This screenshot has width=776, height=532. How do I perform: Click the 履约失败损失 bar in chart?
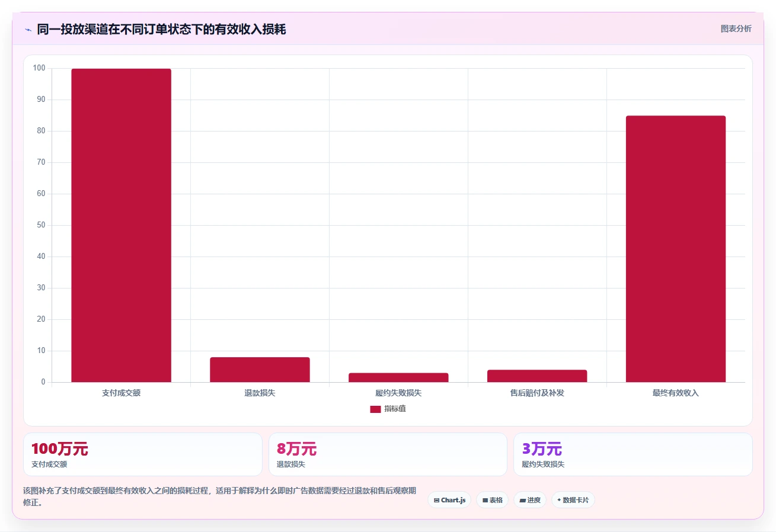(398, 377)
